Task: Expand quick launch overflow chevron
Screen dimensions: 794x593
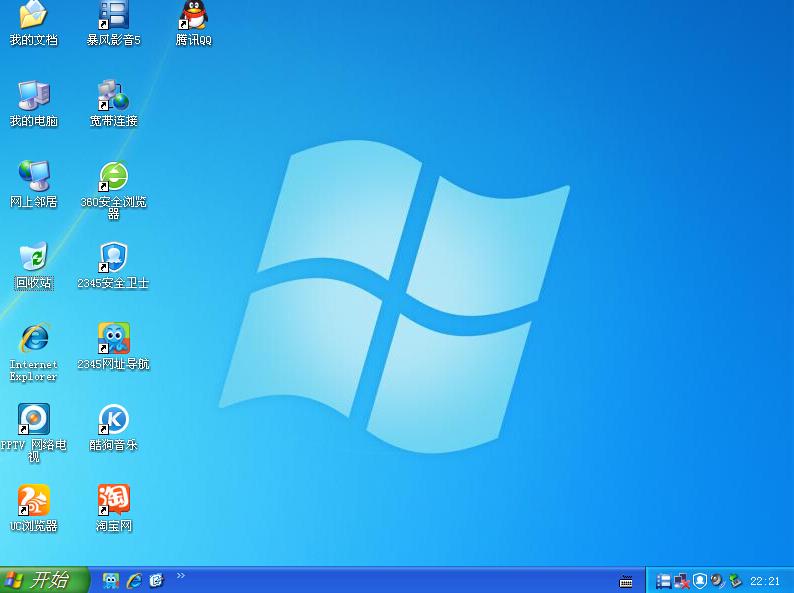Action: click(181, 575)
